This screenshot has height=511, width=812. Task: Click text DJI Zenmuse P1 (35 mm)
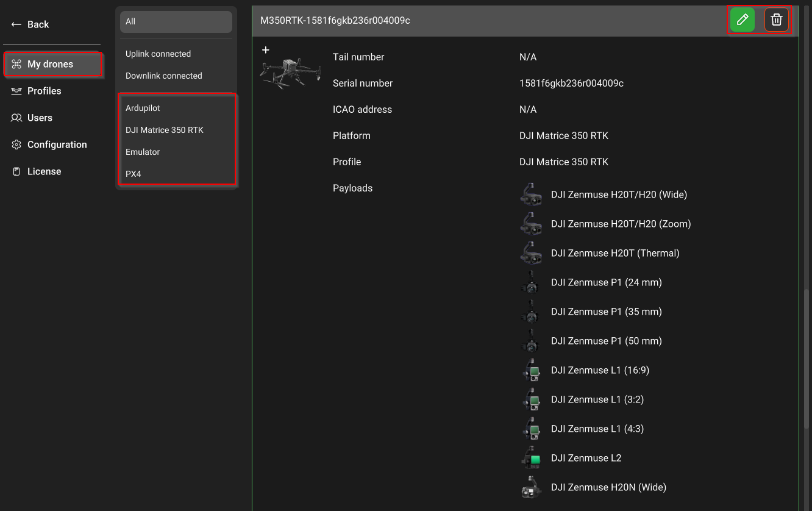(x=607, y=312)
